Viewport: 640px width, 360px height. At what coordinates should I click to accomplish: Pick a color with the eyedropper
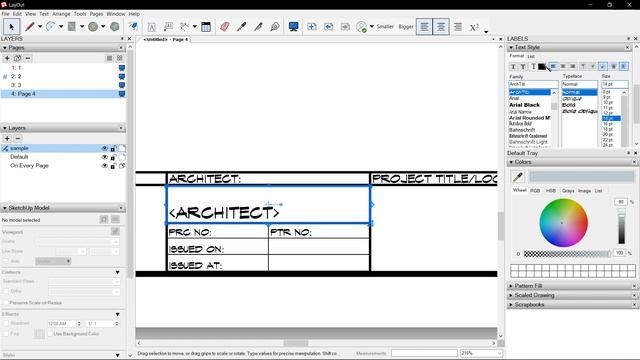pos(518,177)
